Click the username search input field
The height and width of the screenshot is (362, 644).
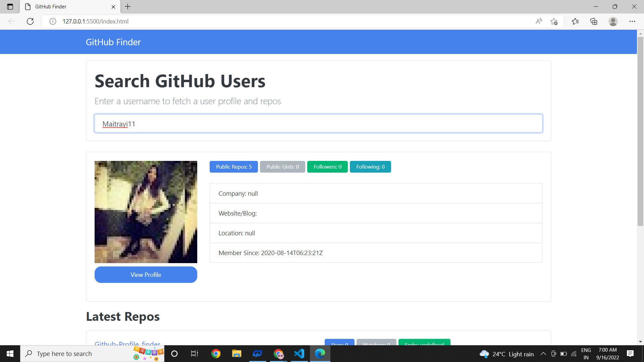click(x=318, y=123)
